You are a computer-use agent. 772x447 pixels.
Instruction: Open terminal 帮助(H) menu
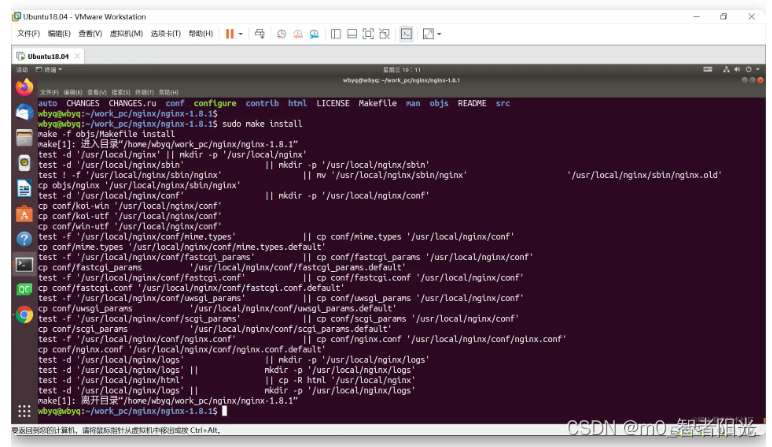coord(168,92)
